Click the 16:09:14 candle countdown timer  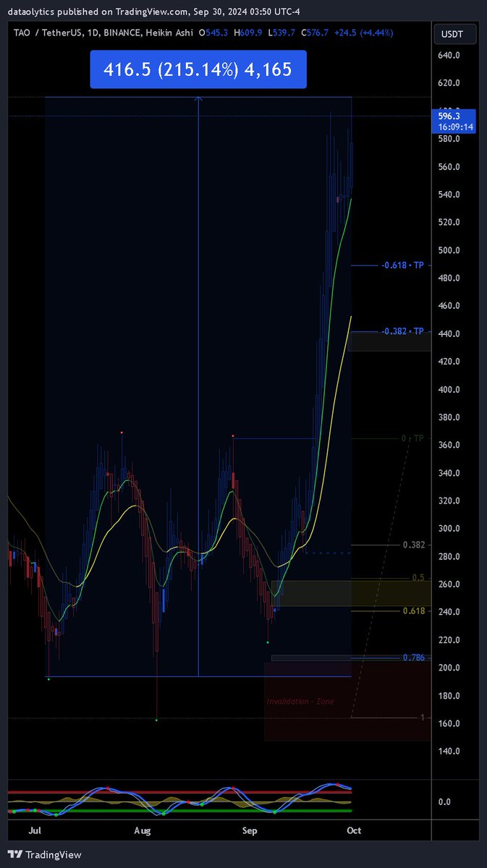tap(456, 127)
